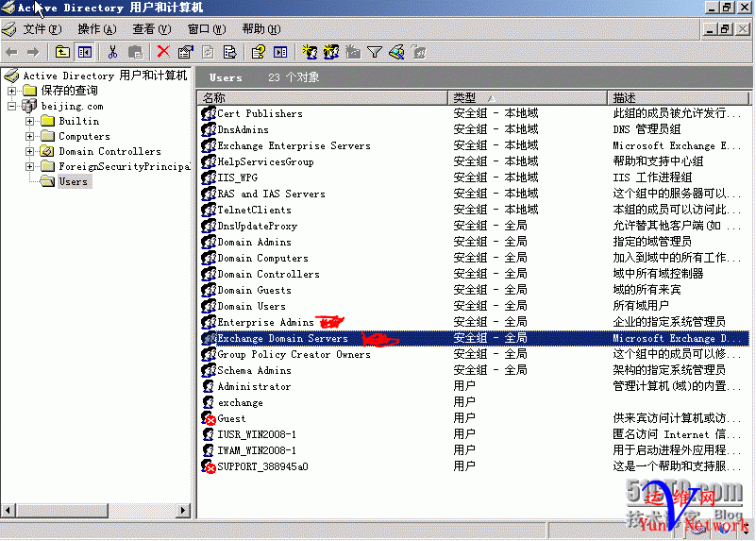Select Active Directory 用户和计算机 root node
Viewport: 756px width, 541px height.
[105, 76]
